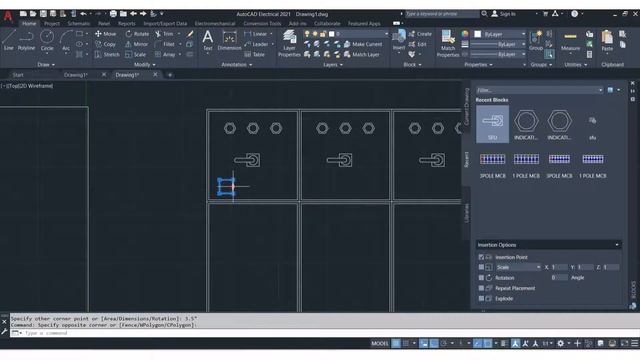This screenshot has width=640, height=360.
Task: Open the Home ribbon tab
Action: (x=29, y=24)
